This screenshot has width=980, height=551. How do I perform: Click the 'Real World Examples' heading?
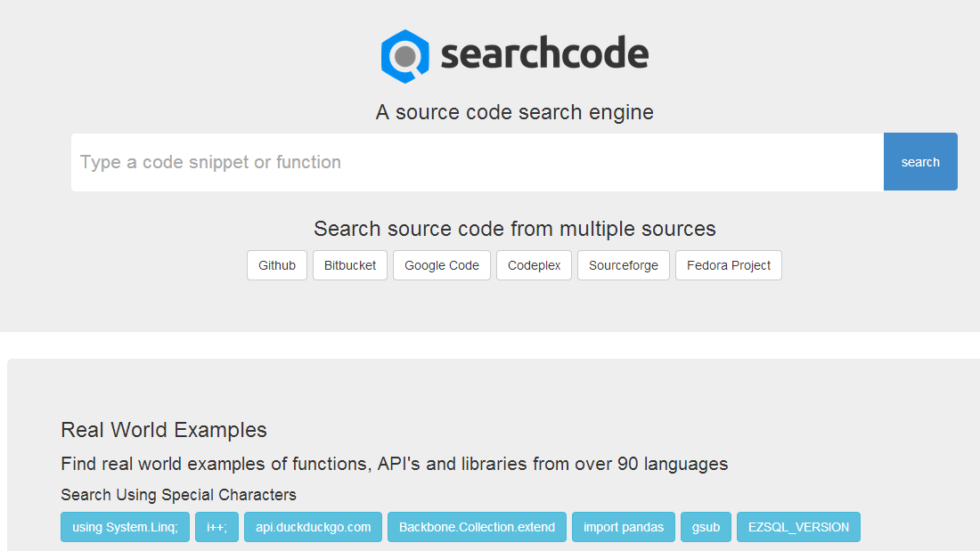tap(164, 430)
